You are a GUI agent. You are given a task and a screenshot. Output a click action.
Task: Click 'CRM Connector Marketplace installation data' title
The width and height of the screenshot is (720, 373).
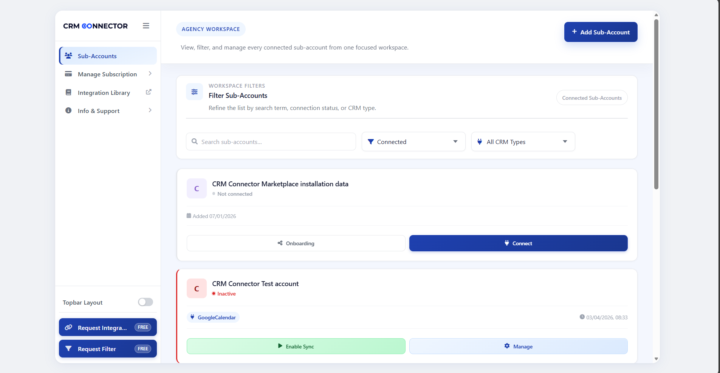(x=280, y=184)
